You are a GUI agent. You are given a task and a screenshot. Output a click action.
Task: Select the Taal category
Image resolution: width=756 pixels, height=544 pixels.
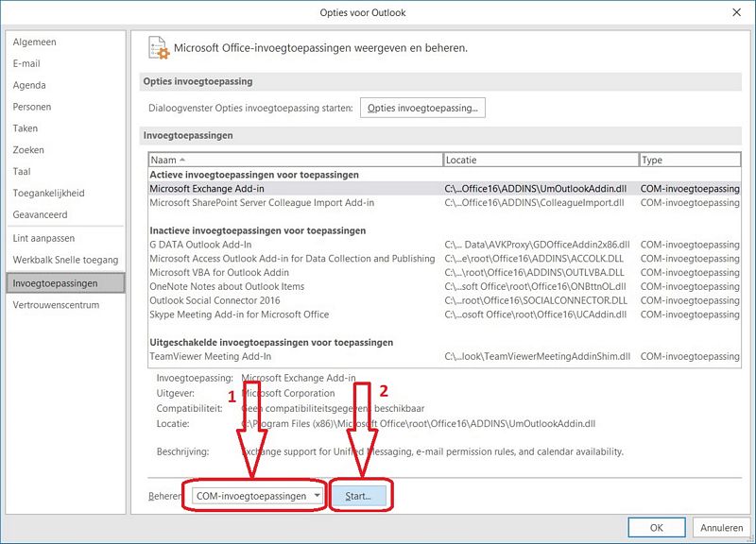point(22,172)
